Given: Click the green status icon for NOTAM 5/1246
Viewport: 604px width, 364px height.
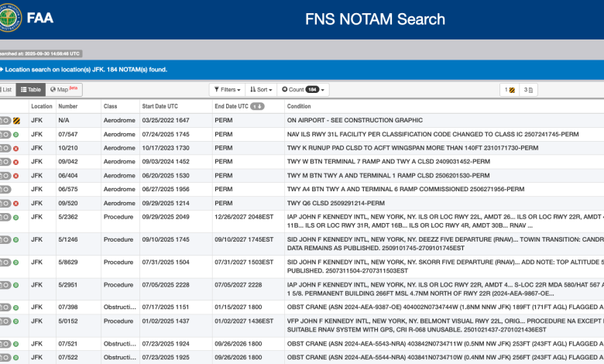Looking at the screenshot, I should [15, 240].
